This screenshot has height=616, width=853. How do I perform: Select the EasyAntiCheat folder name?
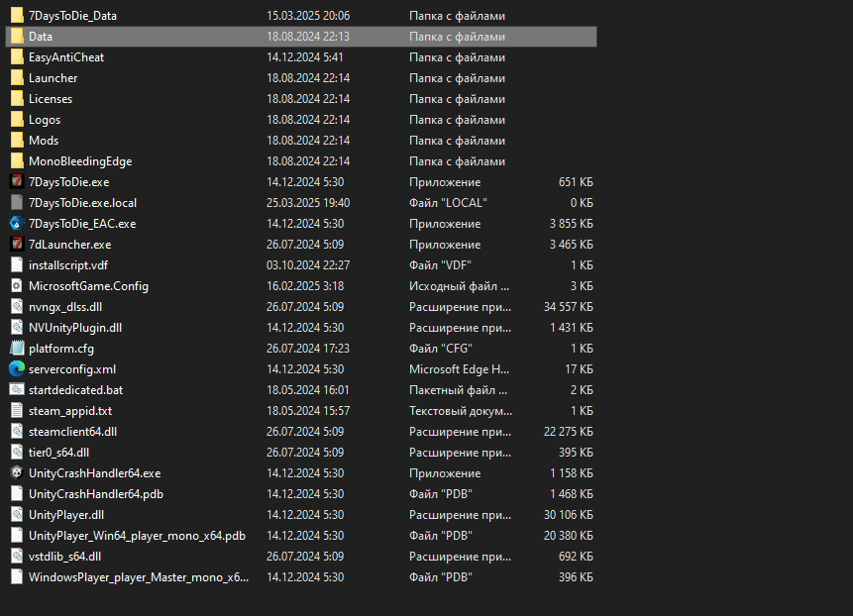coord(65,57)
